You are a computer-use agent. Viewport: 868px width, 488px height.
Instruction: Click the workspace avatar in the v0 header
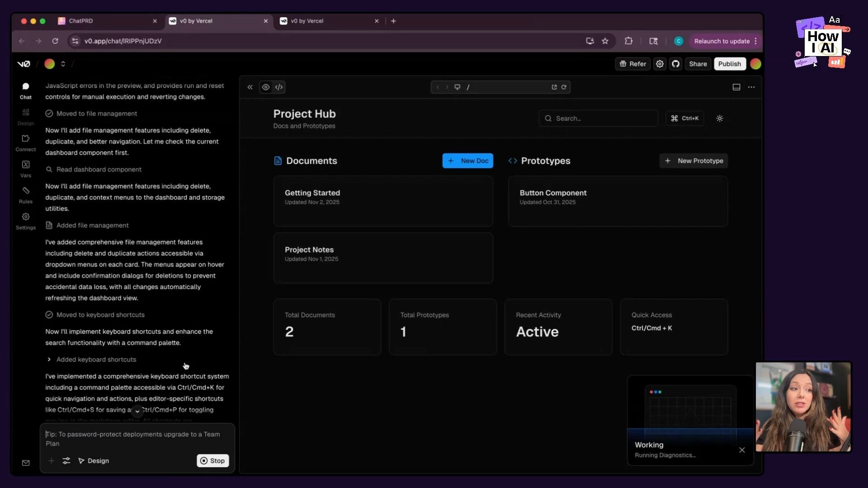tap(49, 64)
